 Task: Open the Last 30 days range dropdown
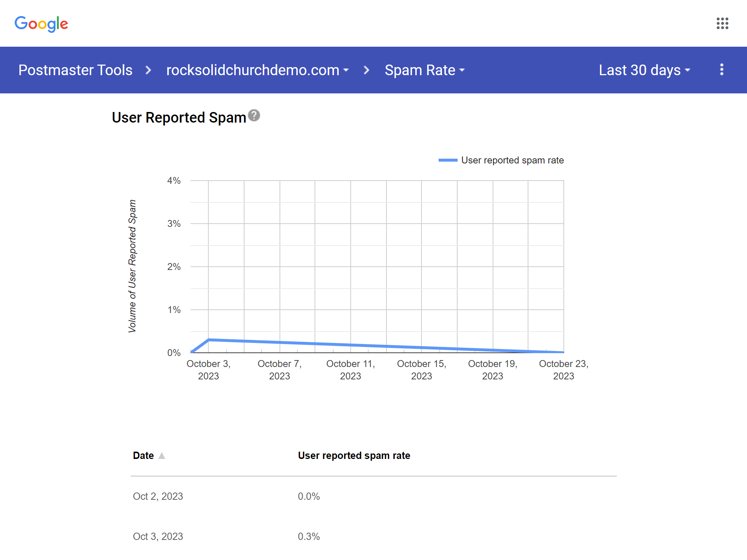pos(644,70)
